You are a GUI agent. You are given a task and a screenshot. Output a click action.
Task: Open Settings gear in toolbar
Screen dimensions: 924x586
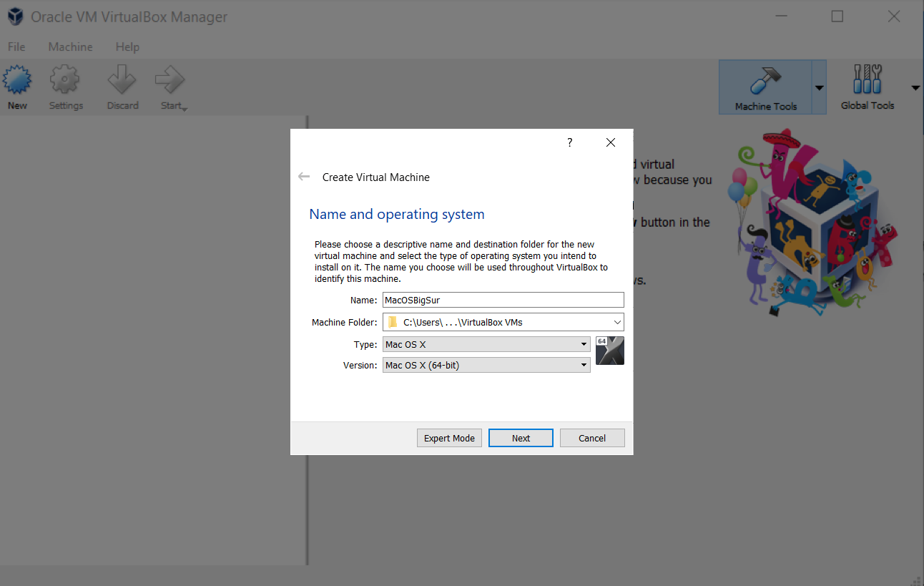click(x=65, y=80)
